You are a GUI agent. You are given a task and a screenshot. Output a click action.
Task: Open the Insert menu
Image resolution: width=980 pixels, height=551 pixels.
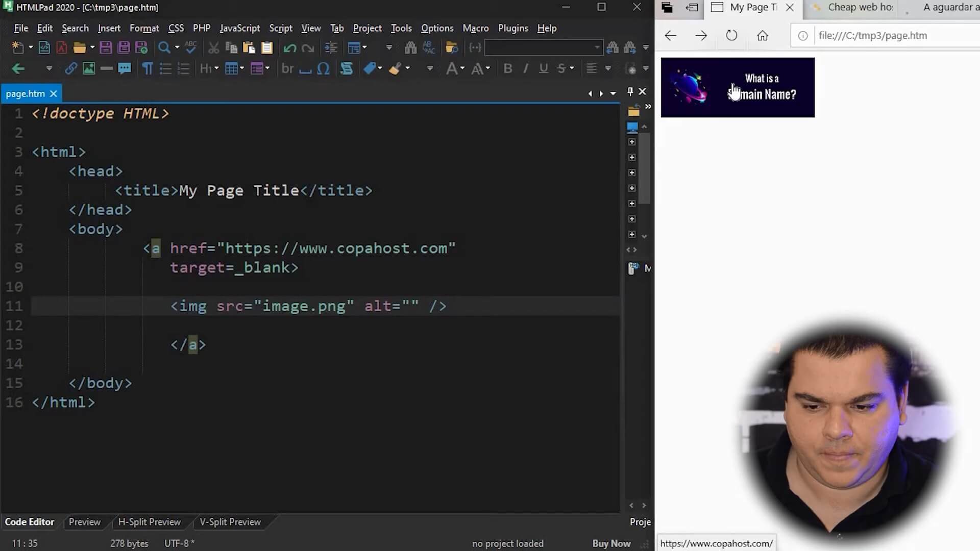click(109, 28)
